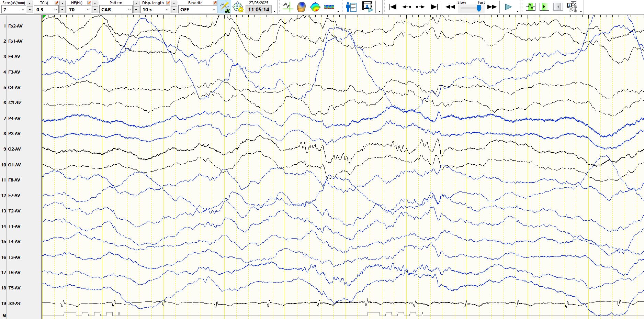The image size is (644, 319).
Task: Decrease display length with the down stepper
Action: pos(174,10)
